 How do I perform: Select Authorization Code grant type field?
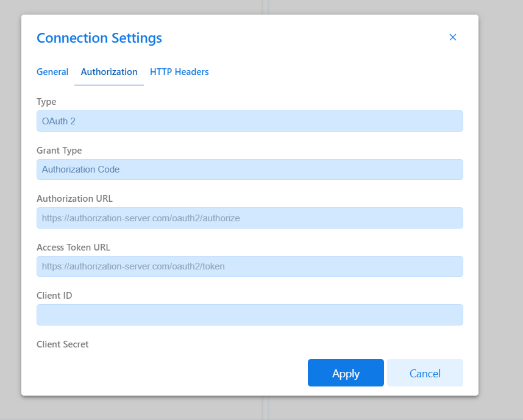[249, 169]
